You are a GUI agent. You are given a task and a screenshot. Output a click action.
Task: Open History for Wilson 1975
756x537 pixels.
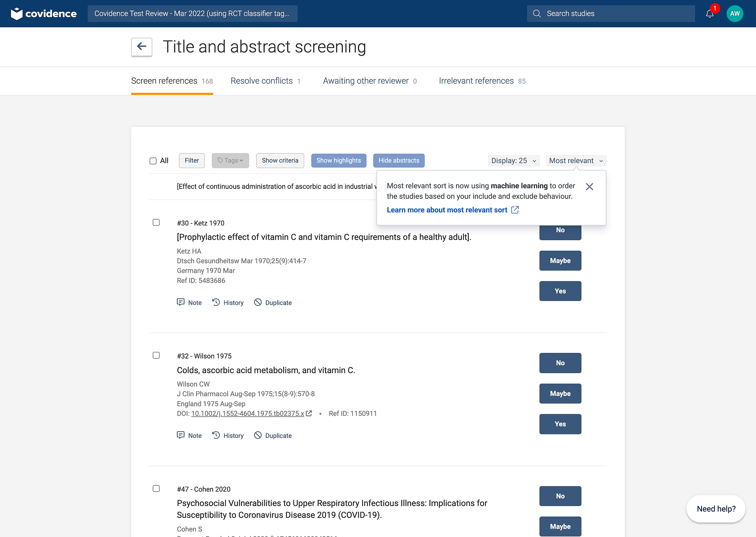[x=228, y=436]
